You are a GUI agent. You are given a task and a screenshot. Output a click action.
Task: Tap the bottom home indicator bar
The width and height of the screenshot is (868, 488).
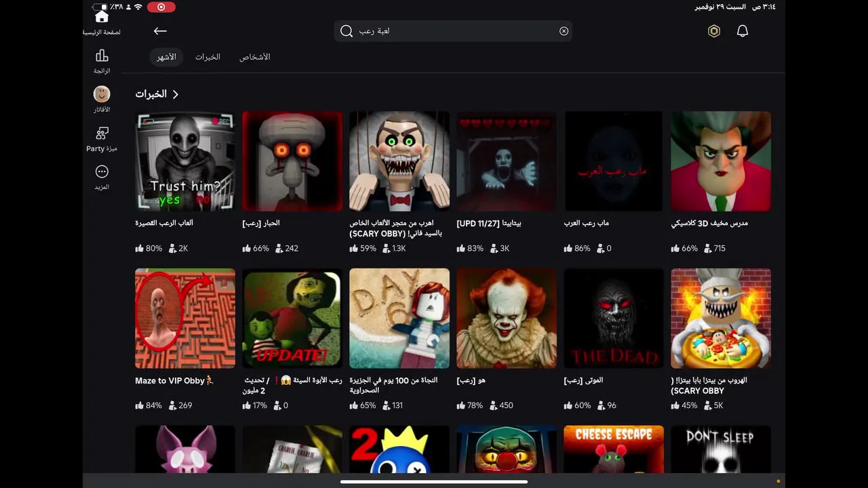tap(434, 482)
